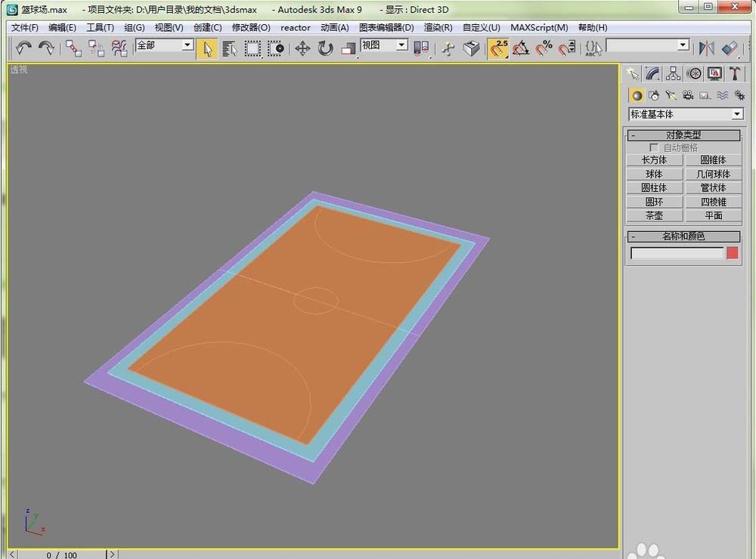Click the red object color swatch
This screenshot has width=756, height=559.
tap(732, 253)
